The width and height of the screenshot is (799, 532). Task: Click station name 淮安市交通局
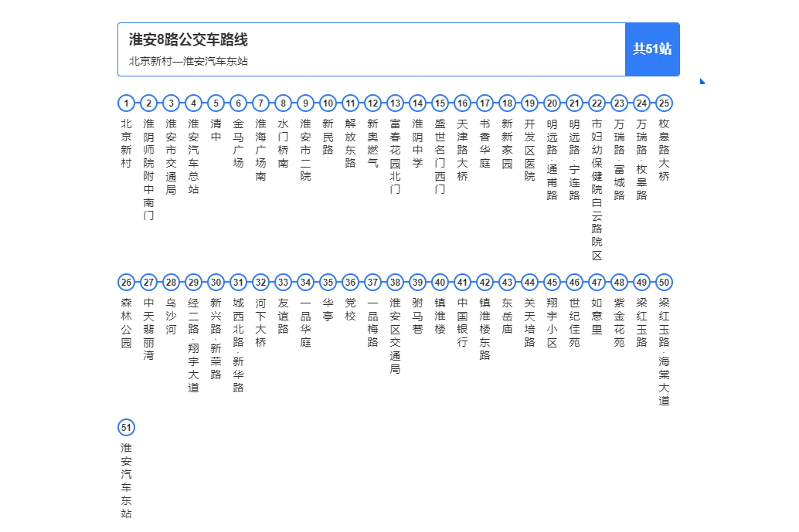point(172,157)
